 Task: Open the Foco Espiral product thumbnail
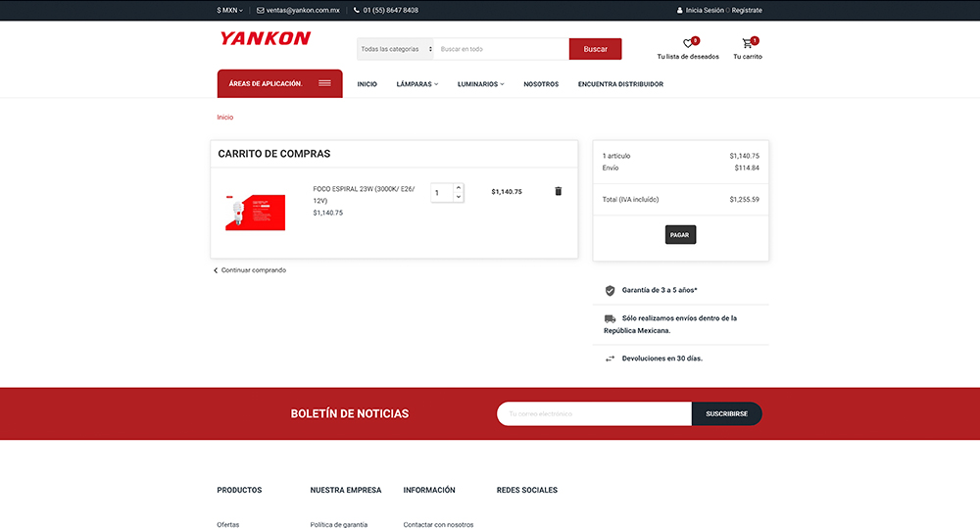pos(255,211)
